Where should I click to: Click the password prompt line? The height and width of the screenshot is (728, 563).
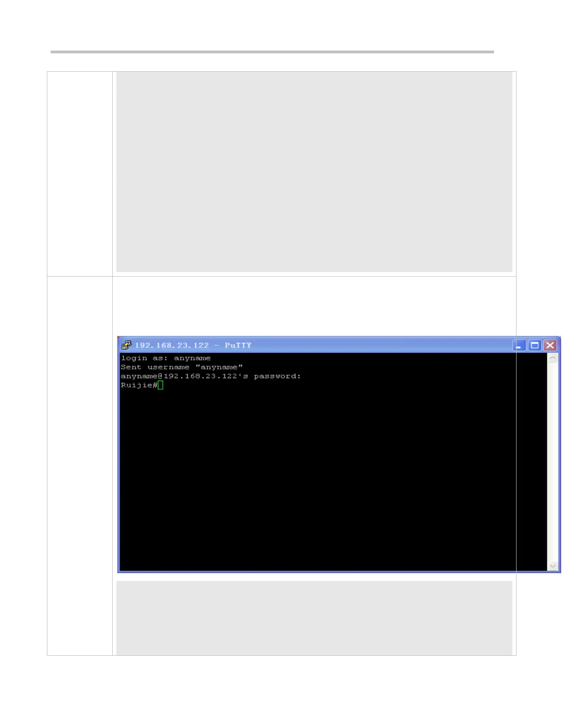(211, 376)
